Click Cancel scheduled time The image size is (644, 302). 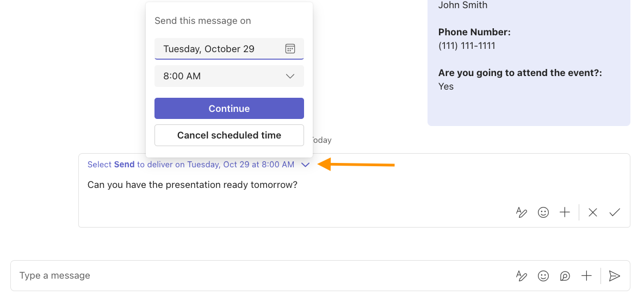pos(229,135)
